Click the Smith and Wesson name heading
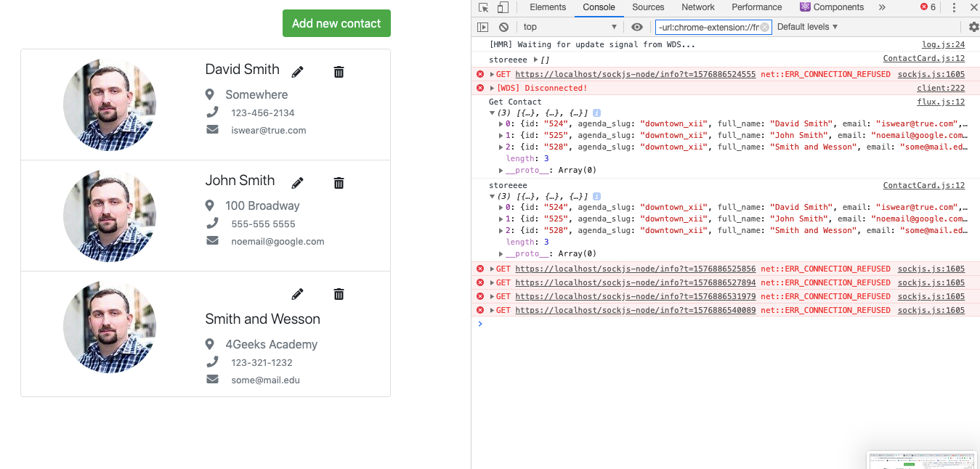This screenshot has height=469, width=980. [262, 319]
